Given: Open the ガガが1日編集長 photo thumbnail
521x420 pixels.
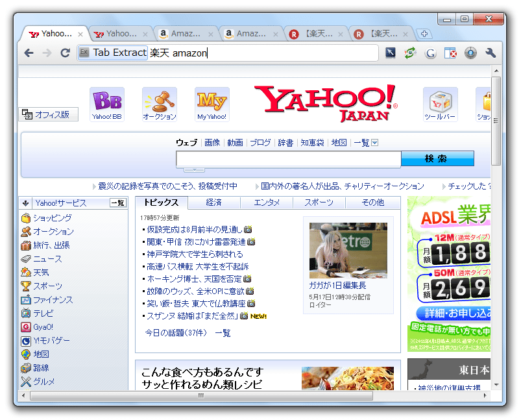Looking at the screenshot, I should 348,251.
